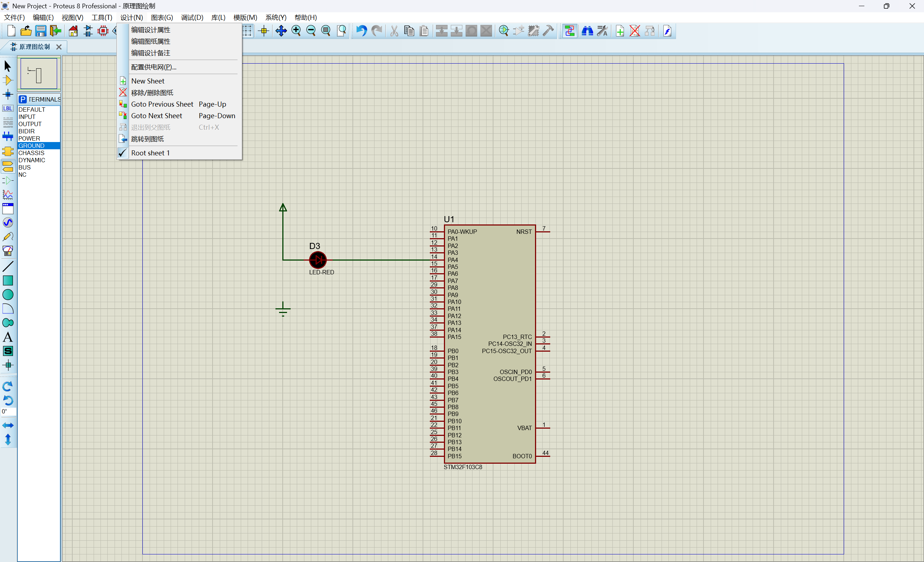Click the Search and Tag binoculars icon

point(587,31)
